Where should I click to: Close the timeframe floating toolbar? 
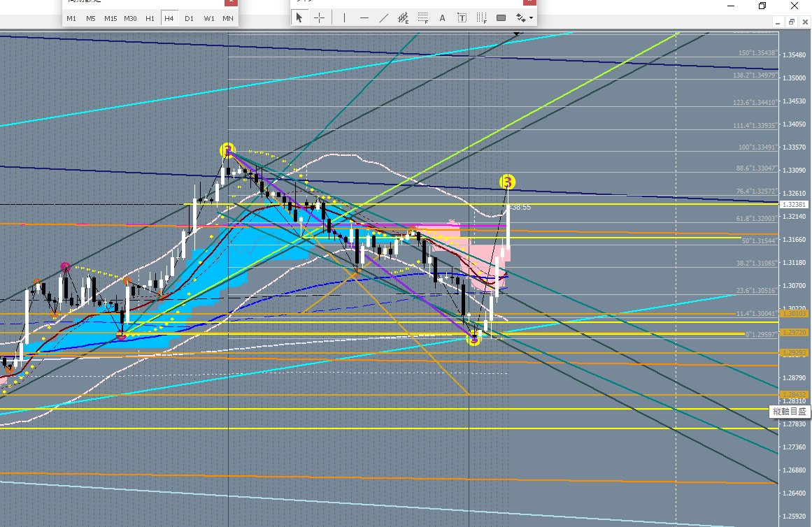[x=231, y=2]
